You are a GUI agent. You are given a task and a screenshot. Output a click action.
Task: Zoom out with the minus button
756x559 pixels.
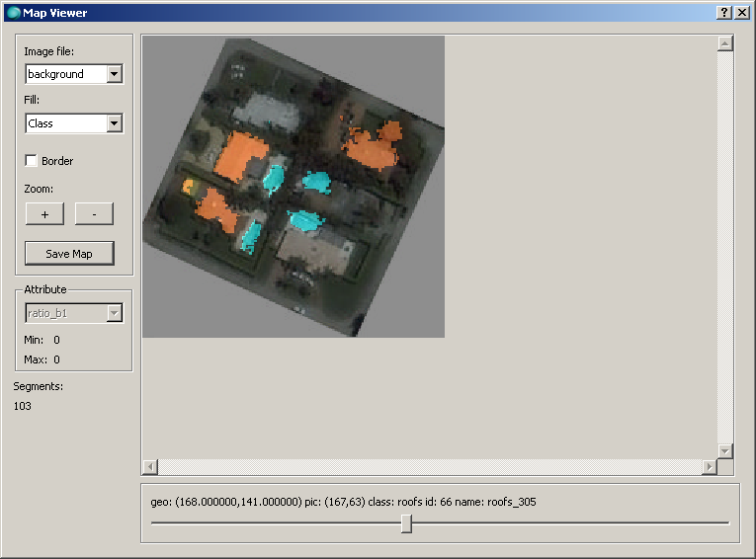[94, 214]
